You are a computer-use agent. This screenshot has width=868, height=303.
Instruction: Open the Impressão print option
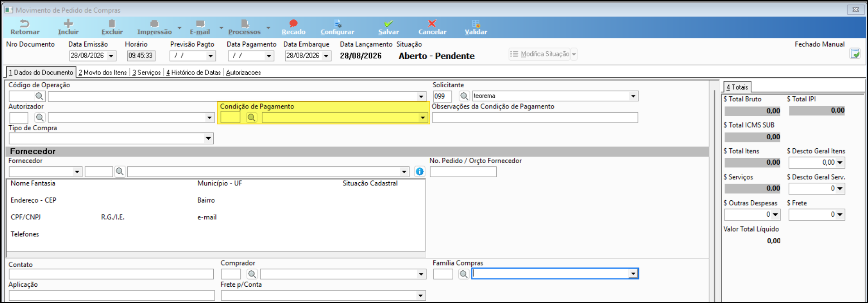154,27
